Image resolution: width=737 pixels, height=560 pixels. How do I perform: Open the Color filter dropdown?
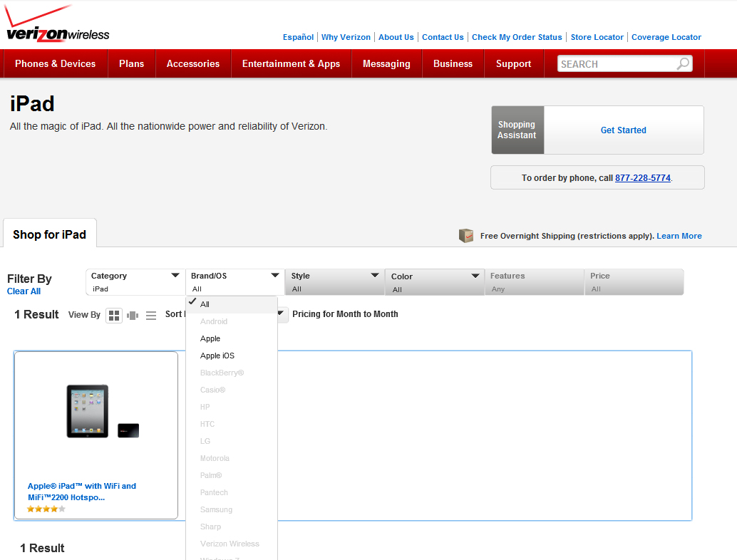(x=435, y=282)
